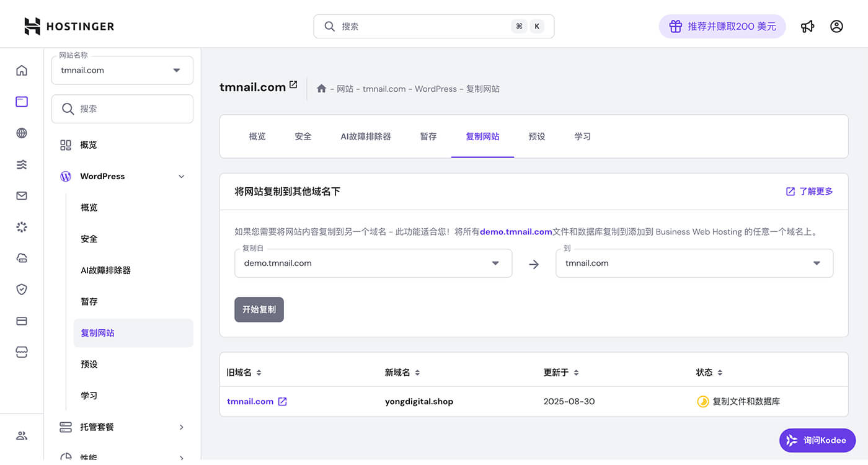Click the wavy lines icon in left rail
The width and height of the screenshot is (868, 465).
tap(22, 164)
